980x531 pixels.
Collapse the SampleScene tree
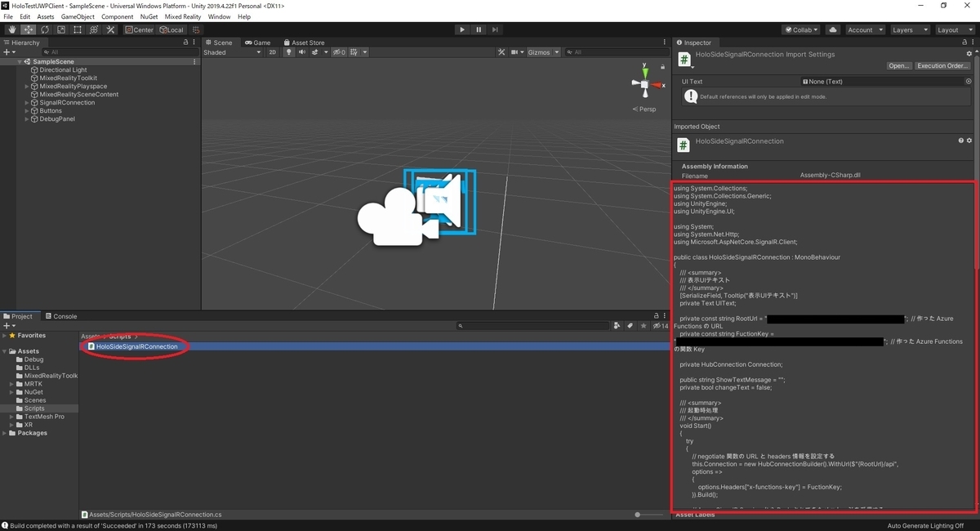click(20, 62)
